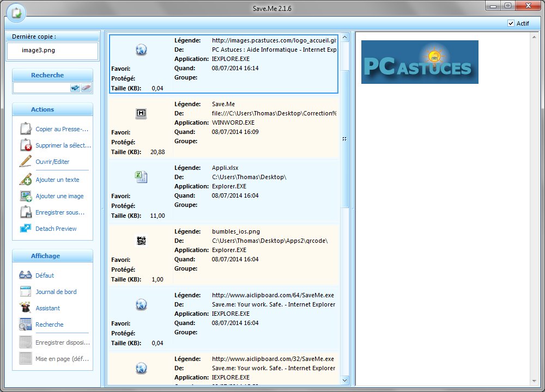Image resolution: width=545 pixels, height=392 pixels.
Task: Click the preview pane scroll up arrow
Action: [534, 37]
